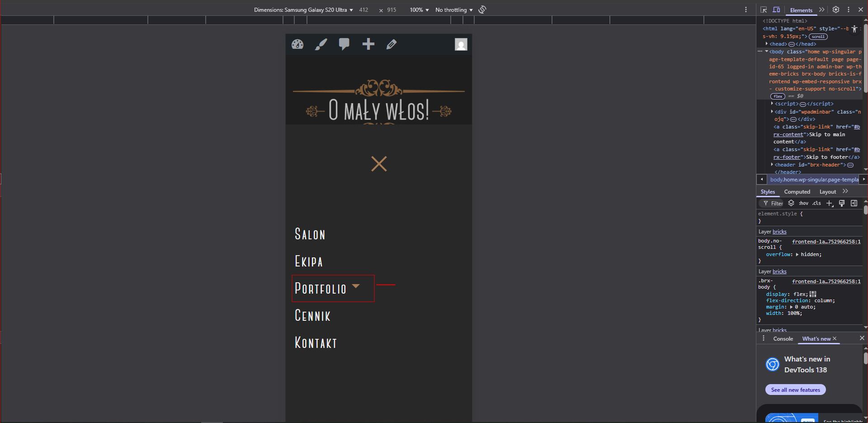Expand the Portfolio submenu arrow

[356, 286]
